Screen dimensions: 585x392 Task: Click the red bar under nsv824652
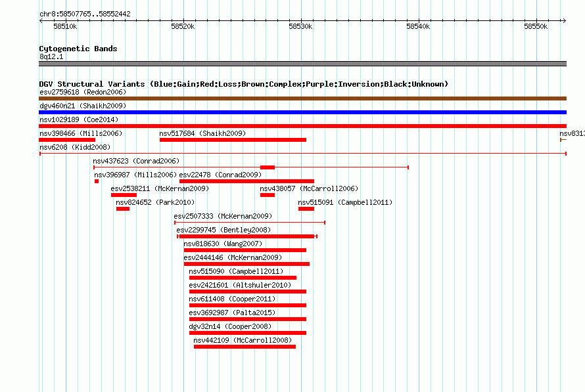(123, 209)
